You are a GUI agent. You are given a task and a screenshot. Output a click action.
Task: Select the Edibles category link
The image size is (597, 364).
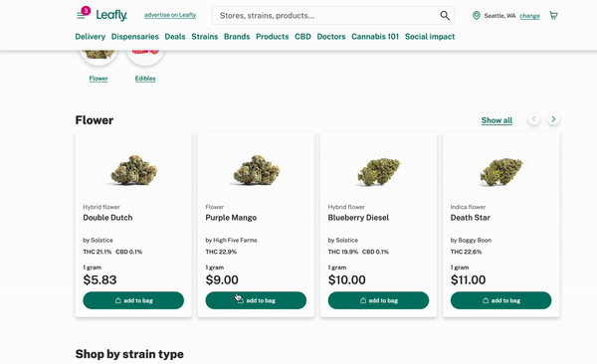pos(145,79)
